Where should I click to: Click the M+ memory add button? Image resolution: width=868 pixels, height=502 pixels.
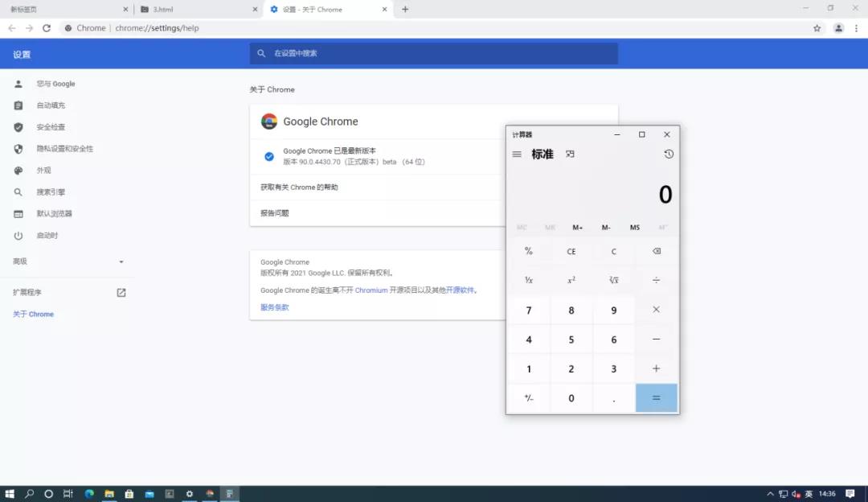(577, 228)
